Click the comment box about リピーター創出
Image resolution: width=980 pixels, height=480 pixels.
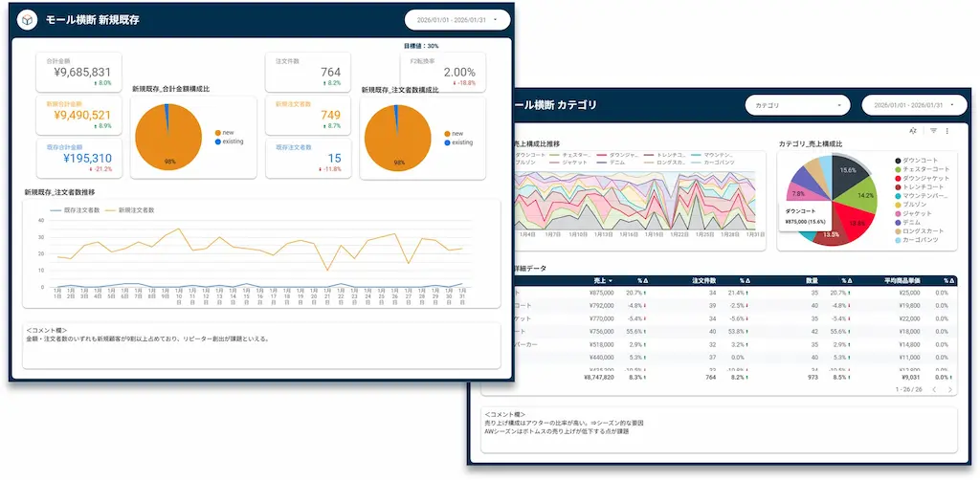pos(261,345)
